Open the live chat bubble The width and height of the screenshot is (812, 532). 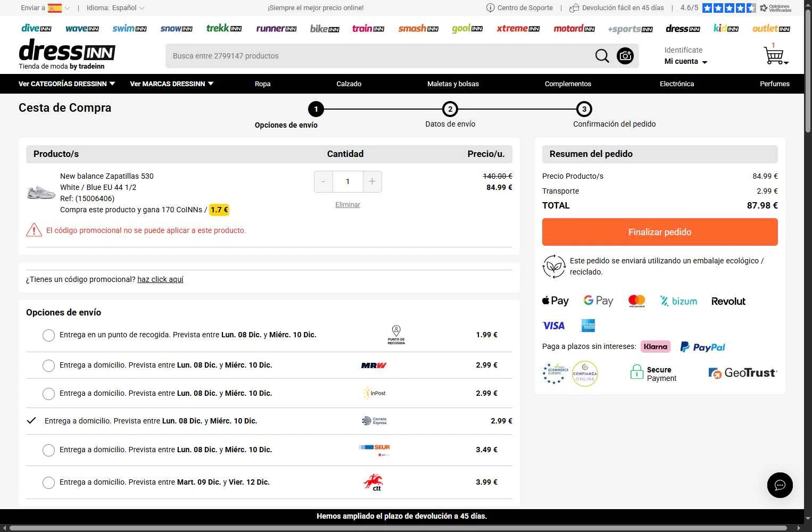point(780,485)
